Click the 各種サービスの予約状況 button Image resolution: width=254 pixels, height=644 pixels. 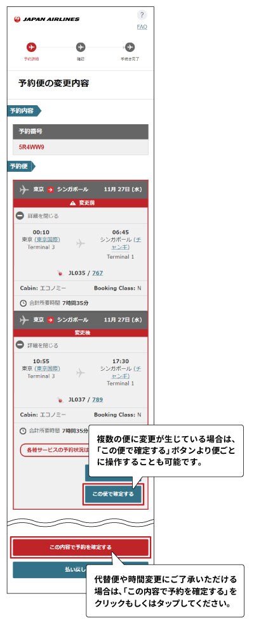[x=55, y=450]
